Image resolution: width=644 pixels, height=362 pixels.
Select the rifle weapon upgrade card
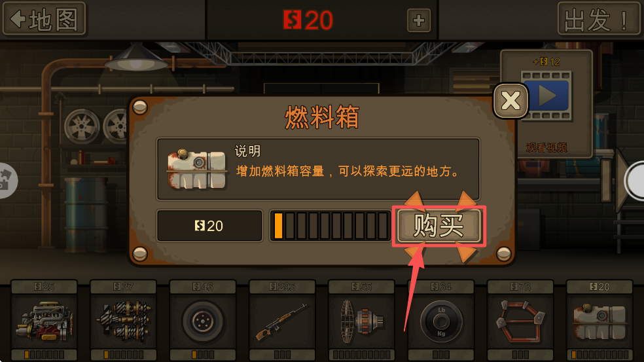(x=282, y=321)
